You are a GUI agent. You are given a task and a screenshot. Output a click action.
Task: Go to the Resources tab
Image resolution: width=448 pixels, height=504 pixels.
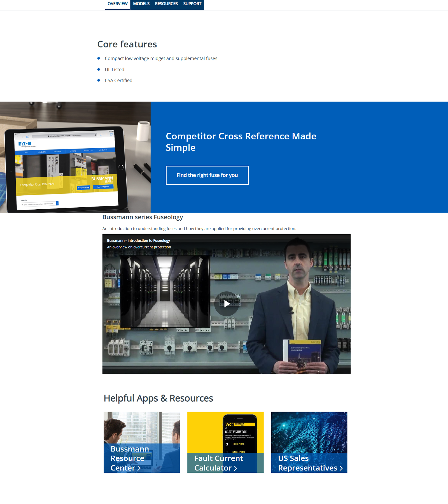pyautogui.click(x=166, y=4)
